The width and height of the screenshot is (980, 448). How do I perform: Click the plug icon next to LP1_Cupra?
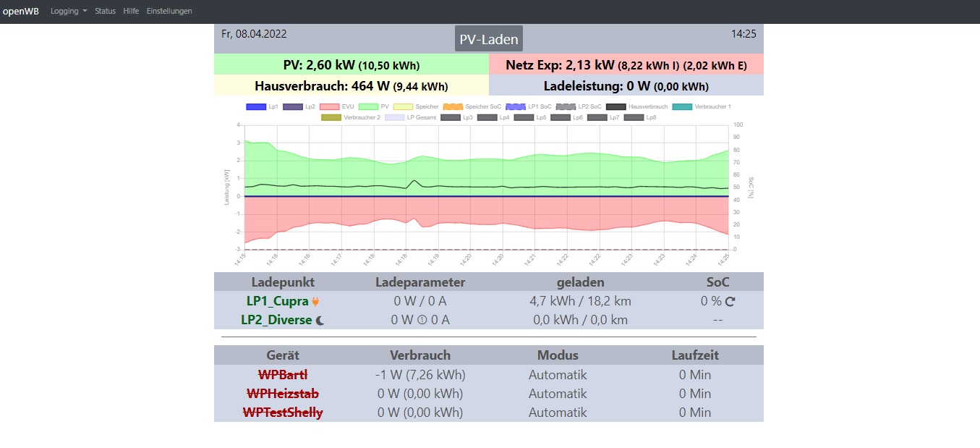coord(315,302)
